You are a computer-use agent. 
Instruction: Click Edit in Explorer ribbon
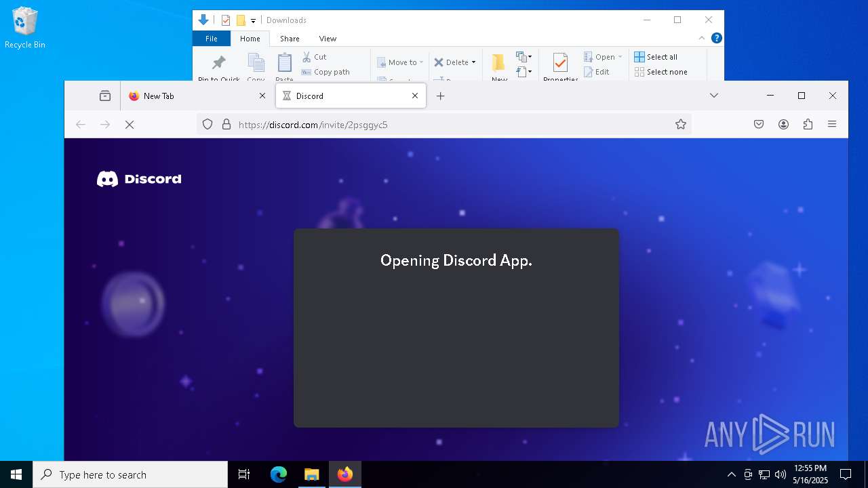597,72
